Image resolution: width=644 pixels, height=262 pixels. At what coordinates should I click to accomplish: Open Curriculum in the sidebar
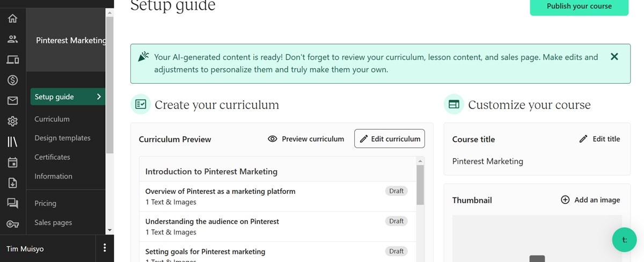click(52, 119)
